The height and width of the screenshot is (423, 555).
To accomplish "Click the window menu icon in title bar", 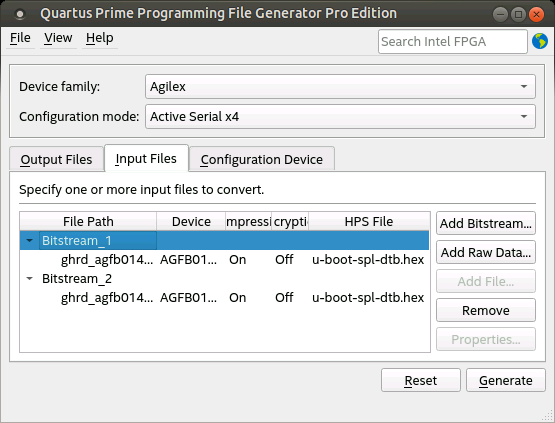I will [x=20, y=14].
